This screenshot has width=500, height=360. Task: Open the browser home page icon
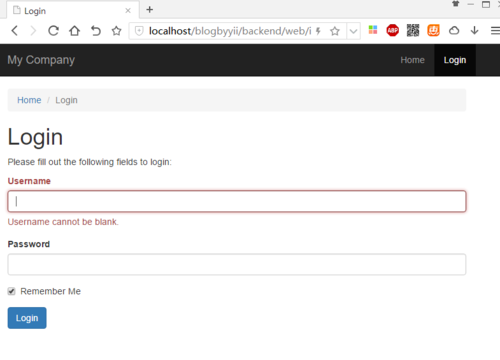(74, 31)
